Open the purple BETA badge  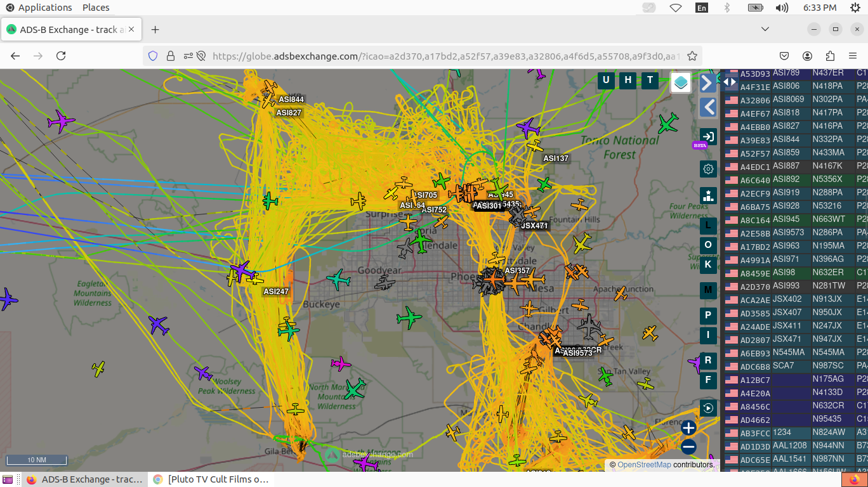[700, 146]
